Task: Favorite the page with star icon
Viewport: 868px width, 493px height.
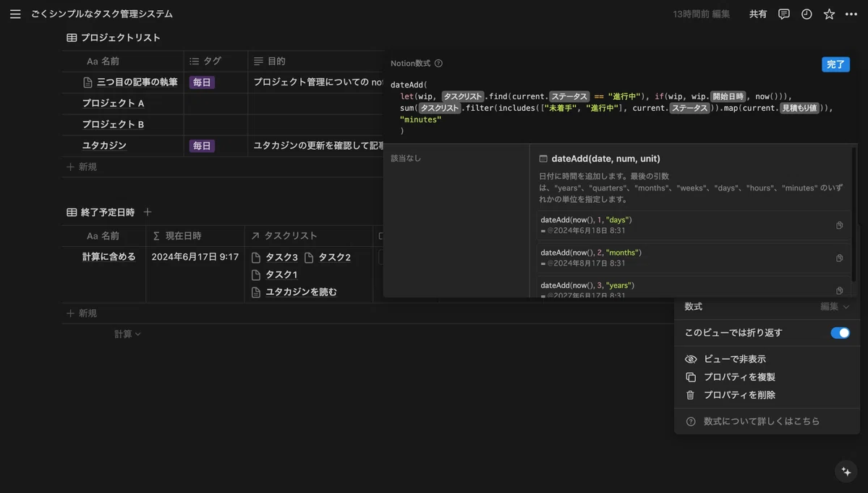Action: [x=829, y=14]
